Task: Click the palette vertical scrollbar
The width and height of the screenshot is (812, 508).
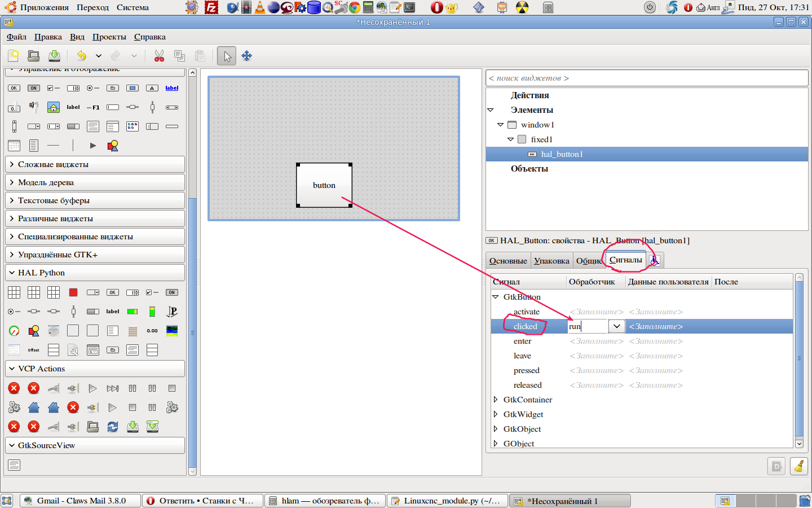Action: (x=192, y=332)
